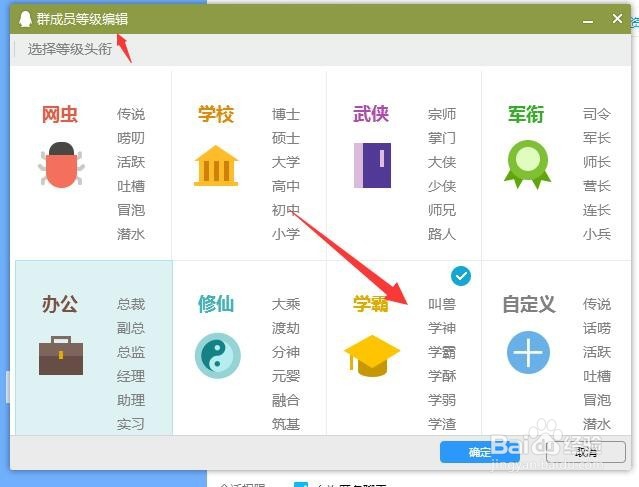Click 连长 level in 军衔 list

click(x=597, y=210)
